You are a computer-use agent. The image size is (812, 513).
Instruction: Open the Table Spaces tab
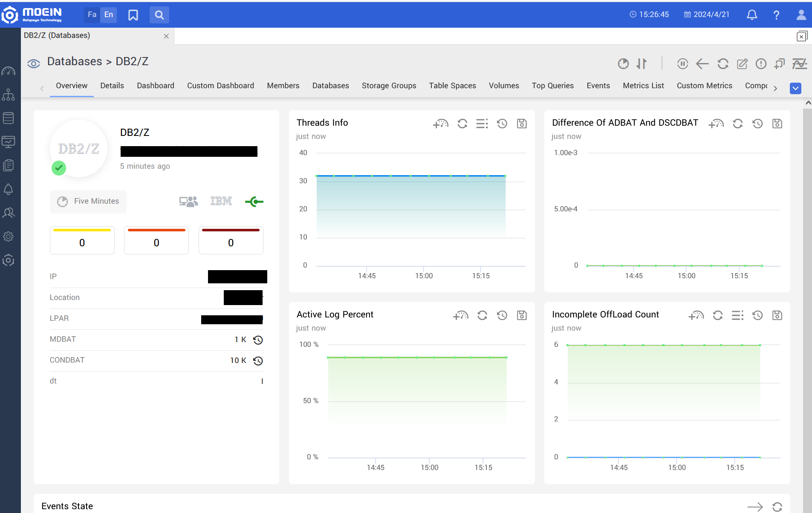pyautogui.click(x=452, y=86)
